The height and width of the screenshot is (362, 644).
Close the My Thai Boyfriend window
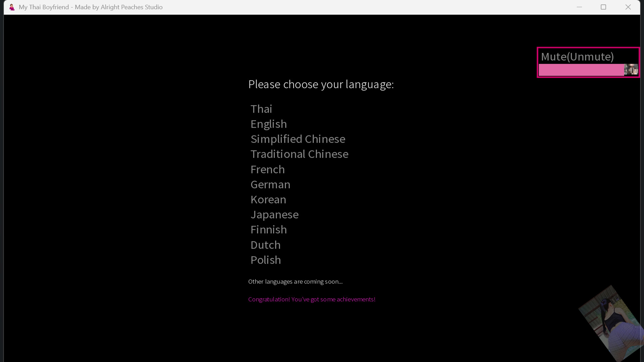pyautogui.click(x=628, y=7)
